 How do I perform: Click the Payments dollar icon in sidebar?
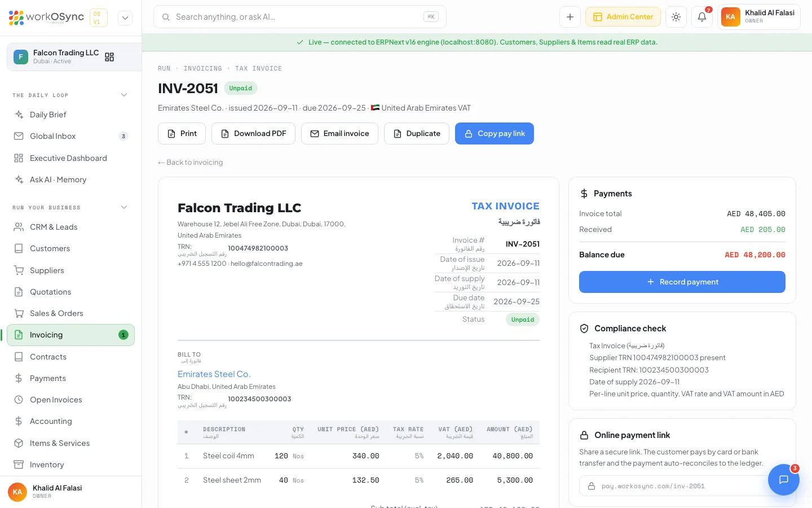[19, 378]
